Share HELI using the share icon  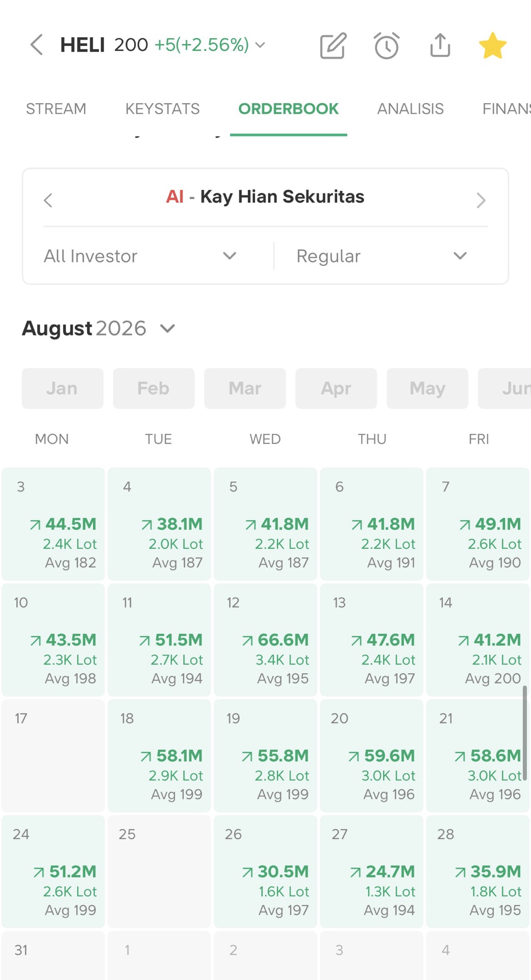[x=440, y=45]
